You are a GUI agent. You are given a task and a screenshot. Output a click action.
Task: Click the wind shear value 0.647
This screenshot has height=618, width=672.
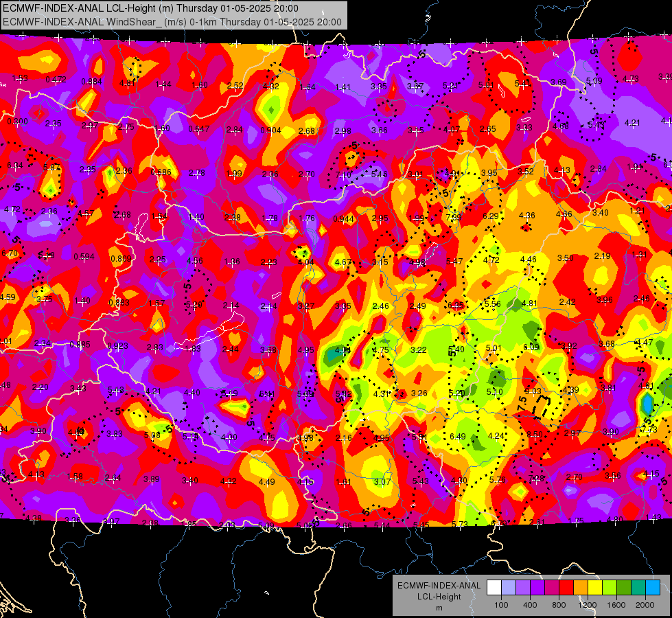click(x=199, y=129)
